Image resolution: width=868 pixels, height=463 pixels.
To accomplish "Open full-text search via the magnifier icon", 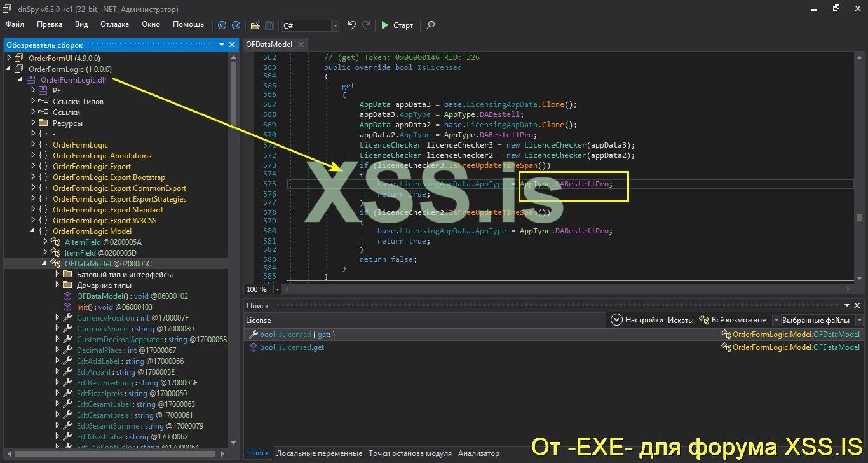I will coord(430,25).
